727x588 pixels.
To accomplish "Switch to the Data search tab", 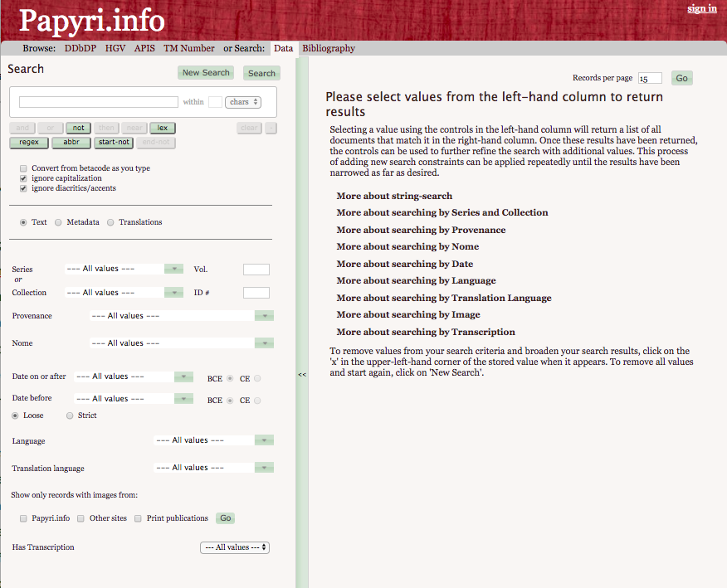I will 283,48.
